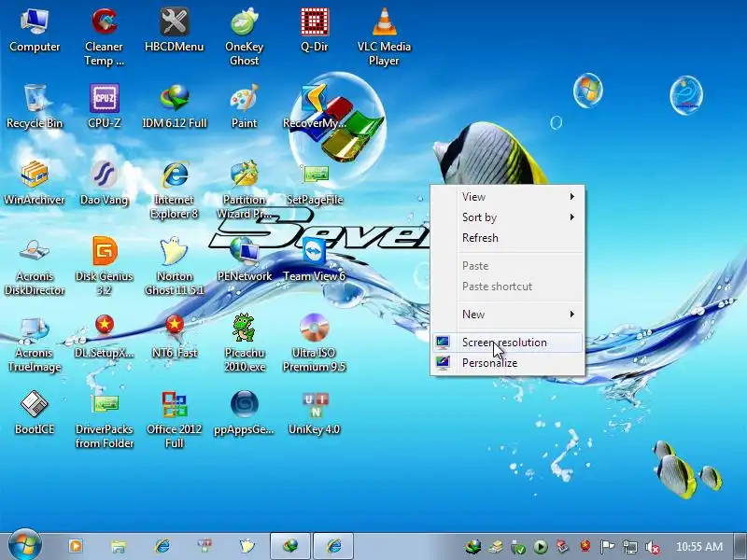Screen dimensions: 747x560
Task: Select the Acronis TrueImage icon
Action: click(35, 343)
